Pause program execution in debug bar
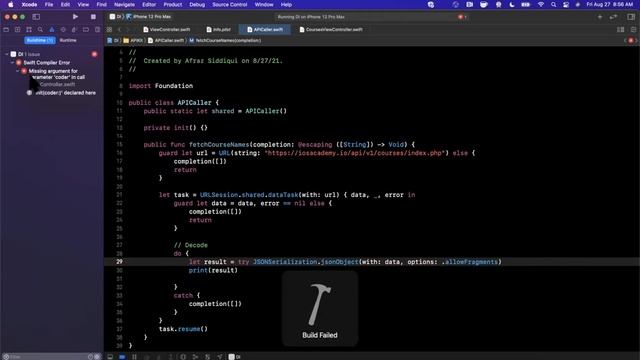Screen dimensions: 640x360 134,357
